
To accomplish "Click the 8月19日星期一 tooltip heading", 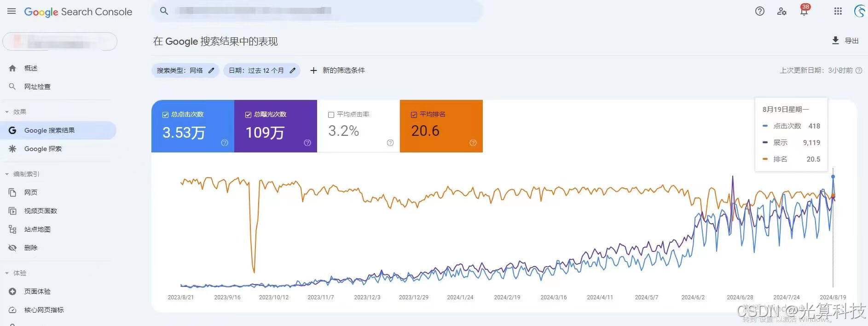I will click(786, 109).
